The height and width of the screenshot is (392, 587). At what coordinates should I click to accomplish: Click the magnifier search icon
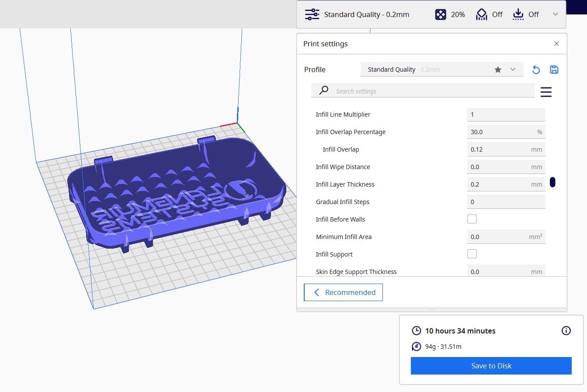[324, 90]
